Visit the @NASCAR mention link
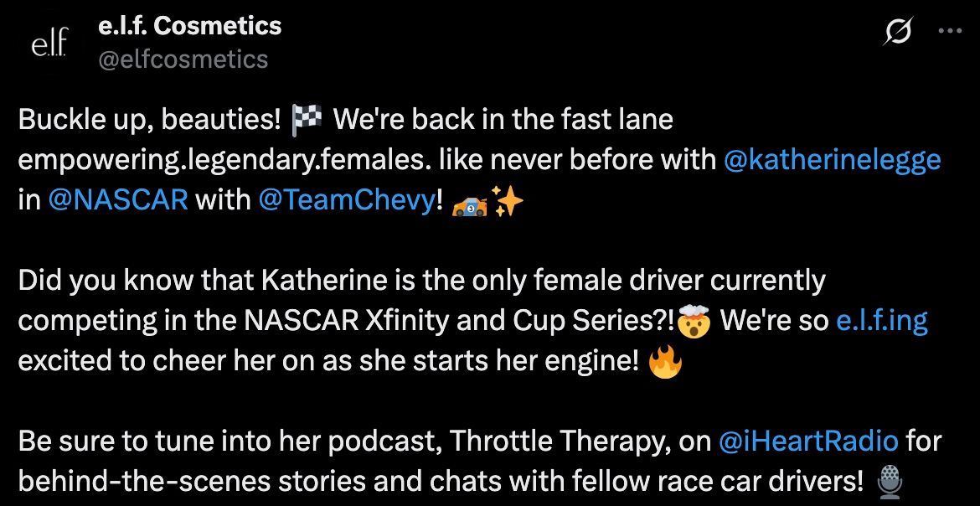 119,200
